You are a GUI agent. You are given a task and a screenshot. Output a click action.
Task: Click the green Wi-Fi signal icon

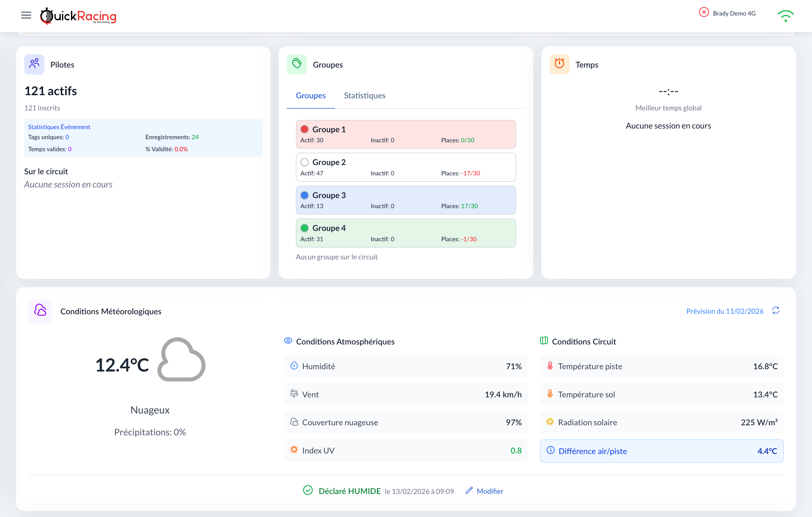785,16
